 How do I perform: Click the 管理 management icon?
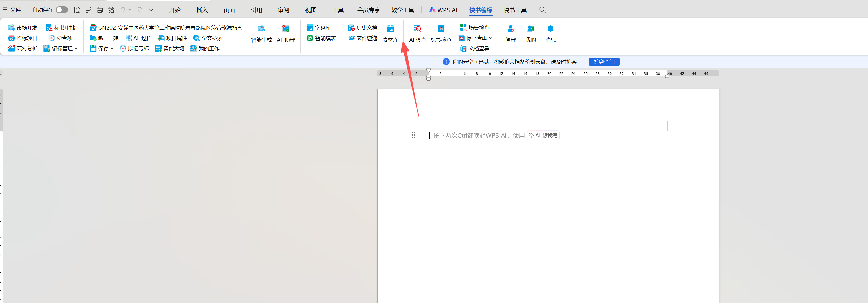511,29
